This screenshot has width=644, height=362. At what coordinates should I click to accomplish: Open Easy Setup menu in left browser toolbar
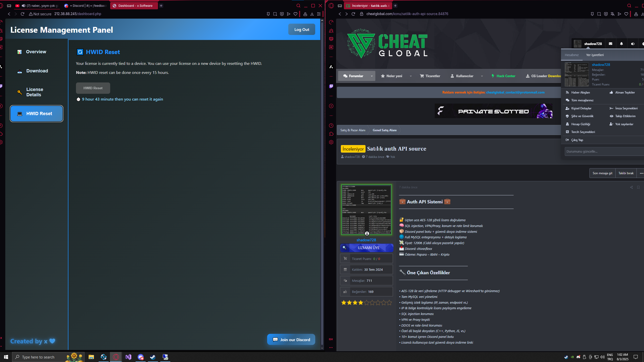click(x=319, y=14)
